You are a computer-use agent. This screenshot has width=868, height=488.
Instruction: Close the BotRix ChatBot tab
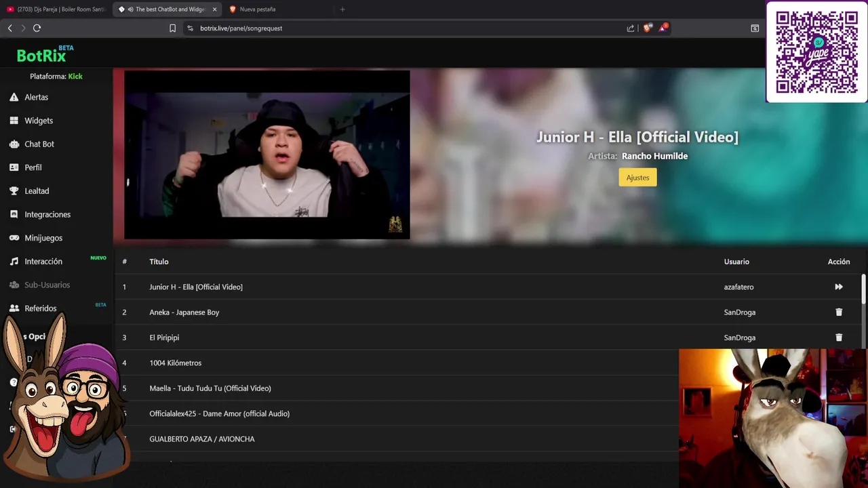tap(214, 9)
